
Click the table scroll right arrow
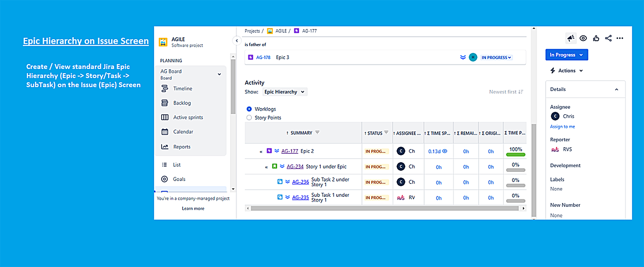524,209
